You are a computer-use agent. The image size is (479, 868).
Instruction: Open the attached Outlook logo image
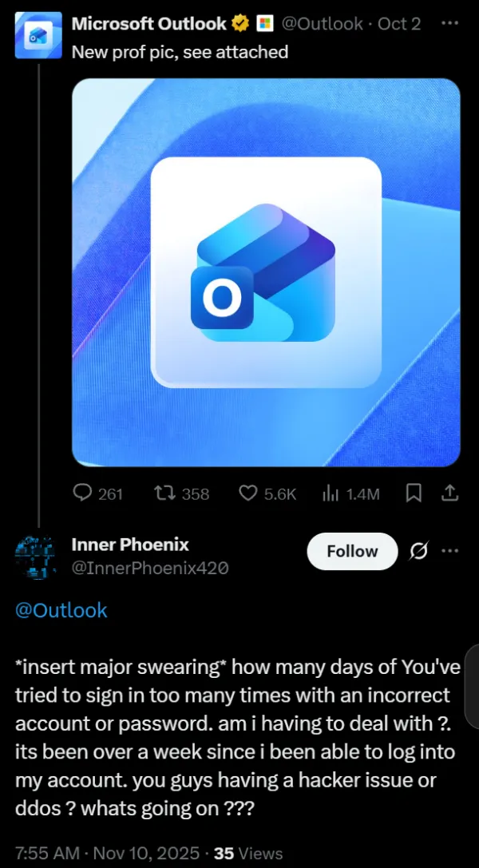tap(266, 271)
